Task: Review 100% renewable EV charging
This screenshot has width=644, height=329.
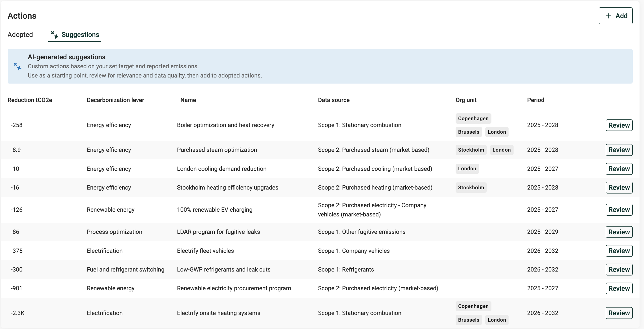Action: [619, 210]
